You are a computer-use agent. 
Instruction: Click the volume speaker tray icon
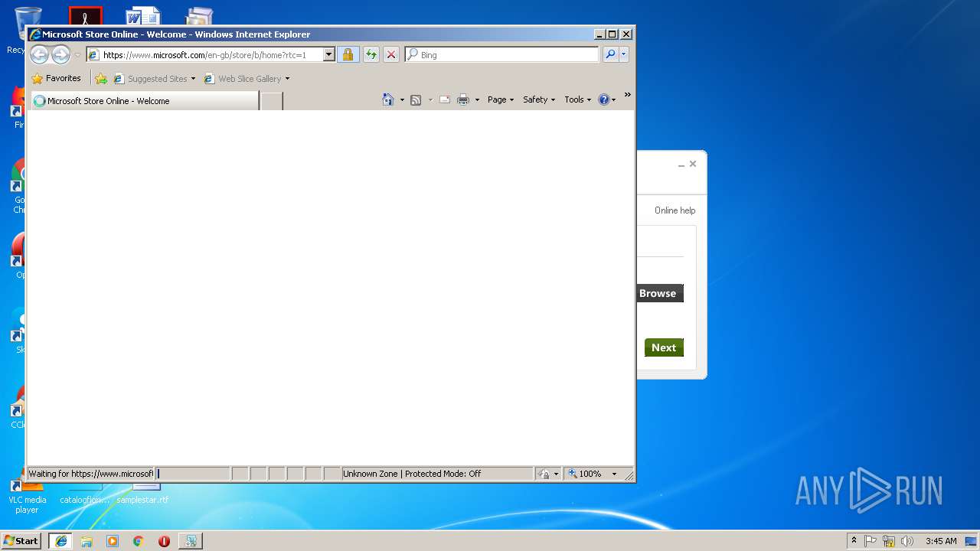coord(907,541)
